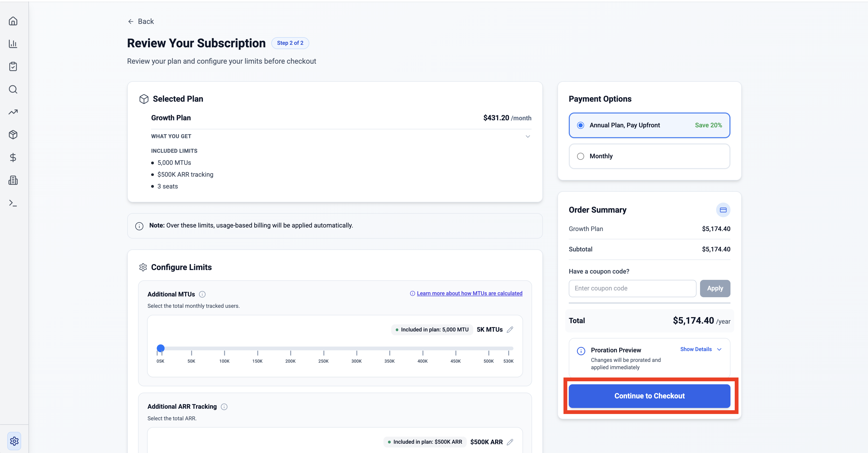The image size is (868, 453).
Task: Focus the Enter coupon code field
Action: click(632, 288)
